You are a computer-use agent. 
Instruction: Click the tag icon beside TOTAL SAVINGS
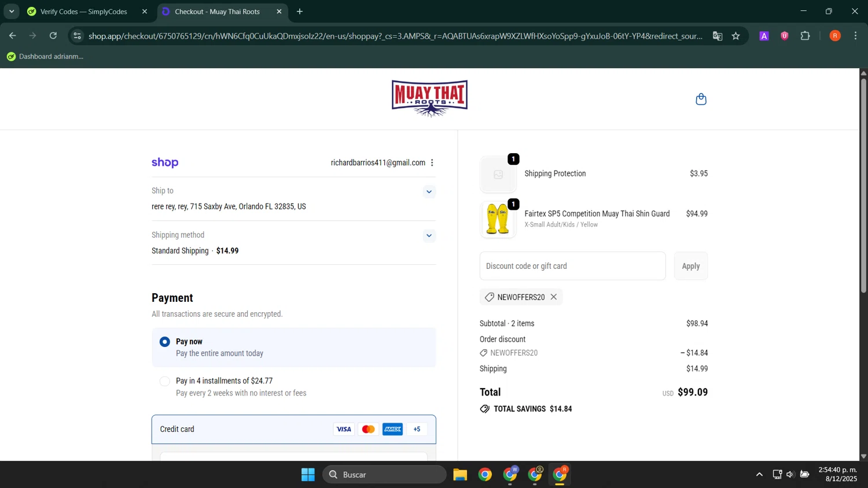484,409
